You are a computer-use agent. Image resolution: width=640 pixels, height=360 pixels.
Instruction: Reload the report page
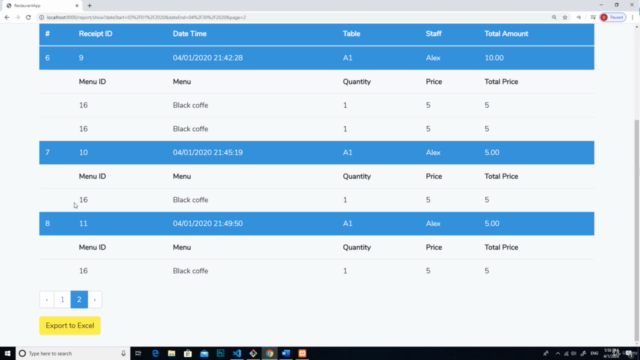click(28, 17)
